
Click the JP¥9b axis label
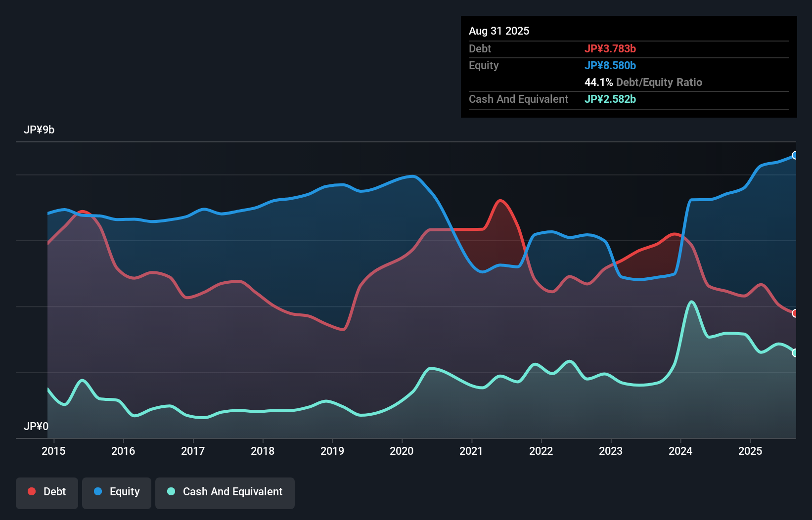(x=40, y=130)
